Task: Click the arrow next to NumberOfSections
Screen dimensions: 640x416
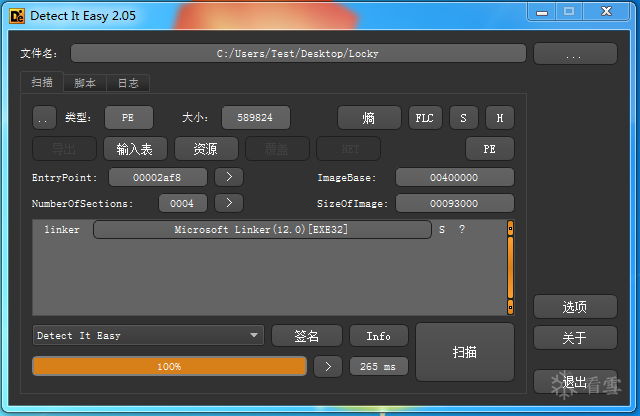Action: click(x=229, y=203)
